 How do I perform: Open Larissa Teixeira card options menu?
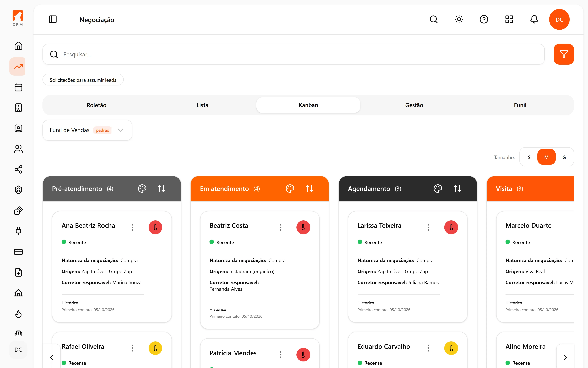[x=428, y=227]
